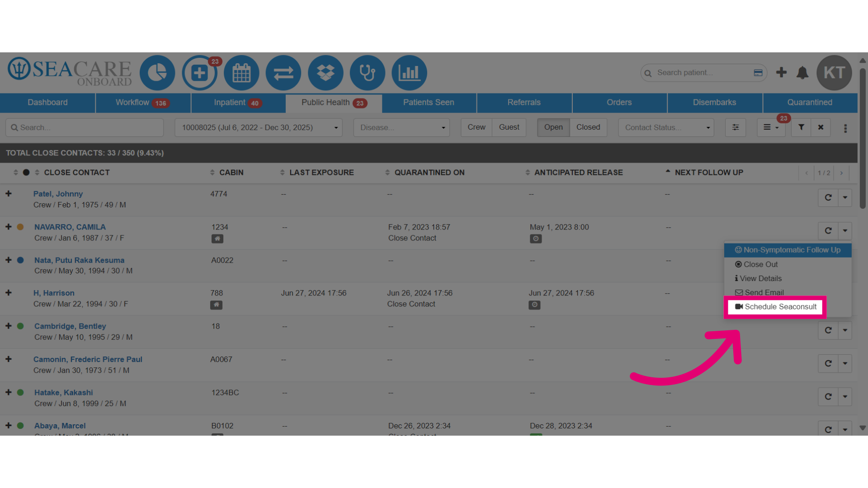Select the Open status toggle
This screenshot has width=868, height=488.
(x=553, y=127)
